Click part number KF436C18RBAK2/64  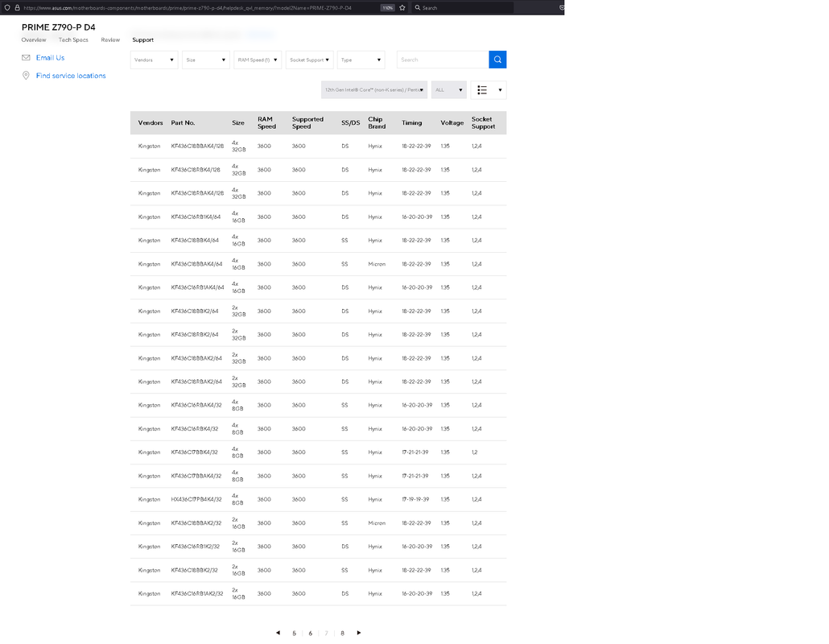[196, 382]
